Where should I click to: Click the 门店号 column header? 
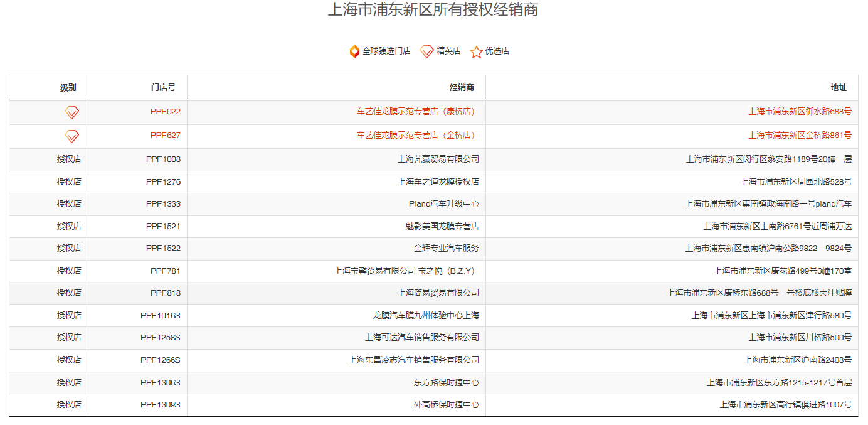(163, 88)
